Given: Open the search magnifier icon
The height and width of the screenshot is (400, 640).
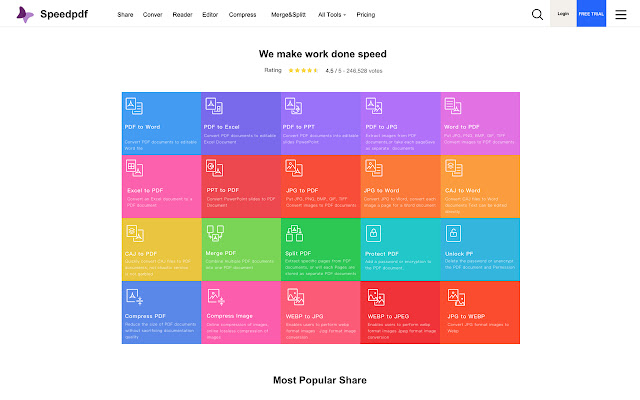Looking at the screenshot, I should coord(538,15).
